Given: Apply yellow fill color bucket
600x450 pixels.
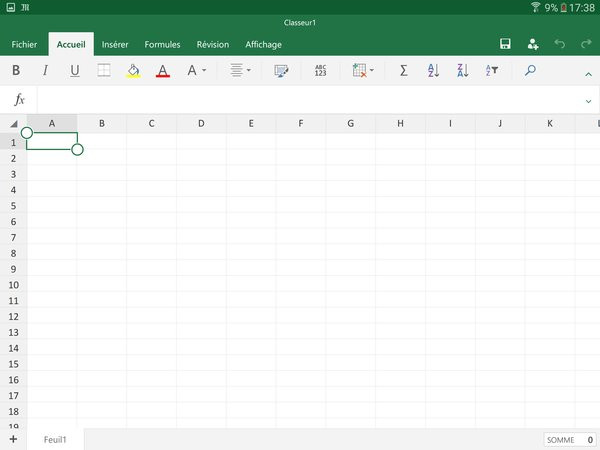Looking at the screenshot, I should 133,70.
